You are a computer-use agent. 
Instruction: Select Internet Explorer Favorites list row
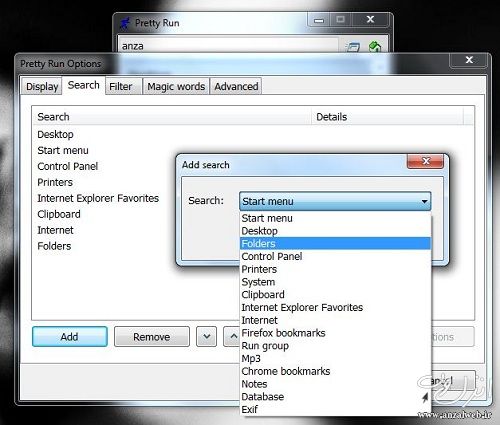(x=98, y=198)
